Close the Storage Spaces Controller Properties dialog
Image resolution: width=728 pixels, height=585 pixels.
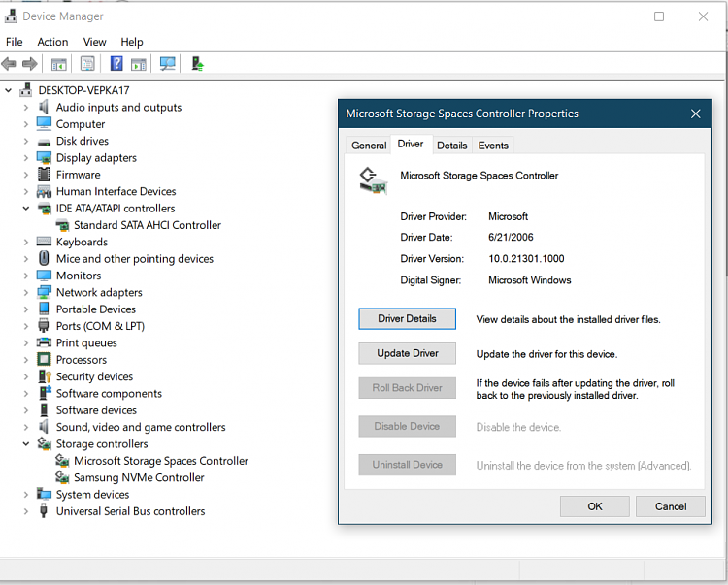click(x=696, y=114)
